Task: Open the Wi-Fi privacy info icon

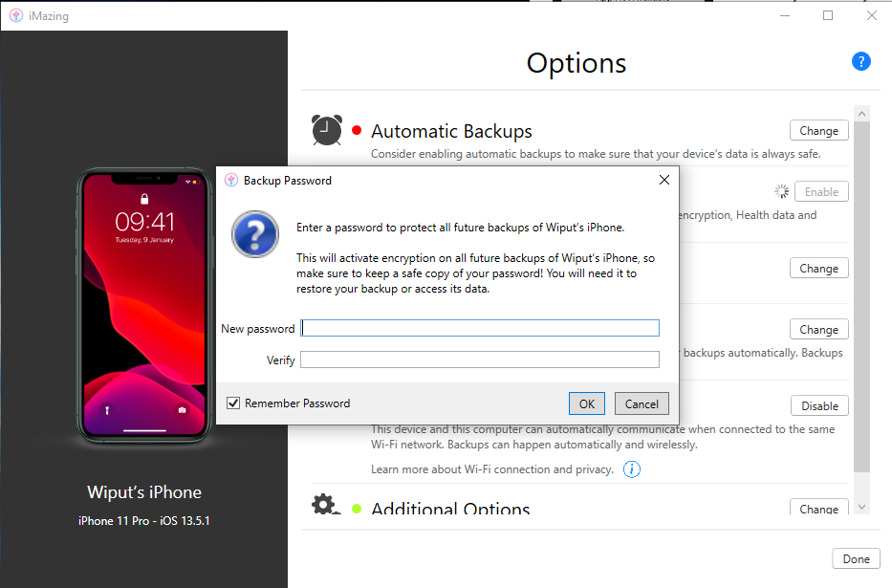Action: point(631,469)
